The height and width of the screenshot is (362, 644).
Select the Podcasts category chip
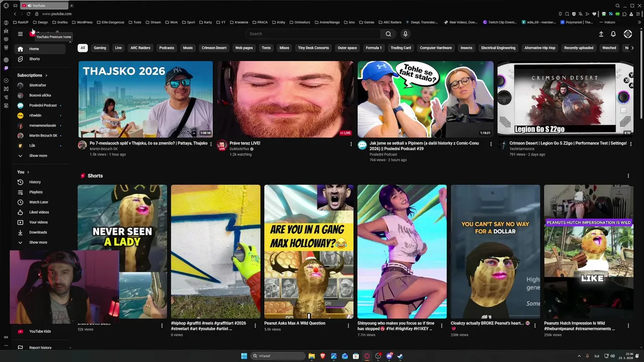pyautogui.click(x=167, y=48)
